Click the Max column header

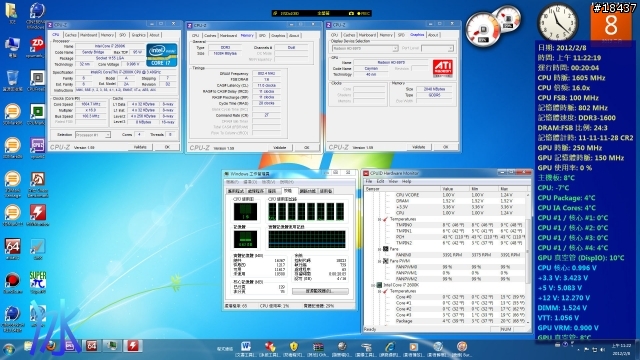coord(512,189)
